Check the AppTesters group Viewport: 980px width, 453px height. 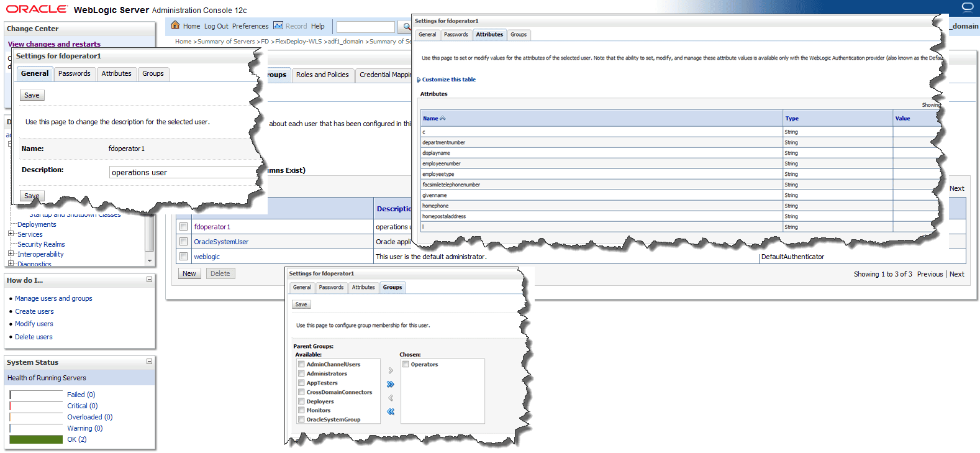[301, 383]
